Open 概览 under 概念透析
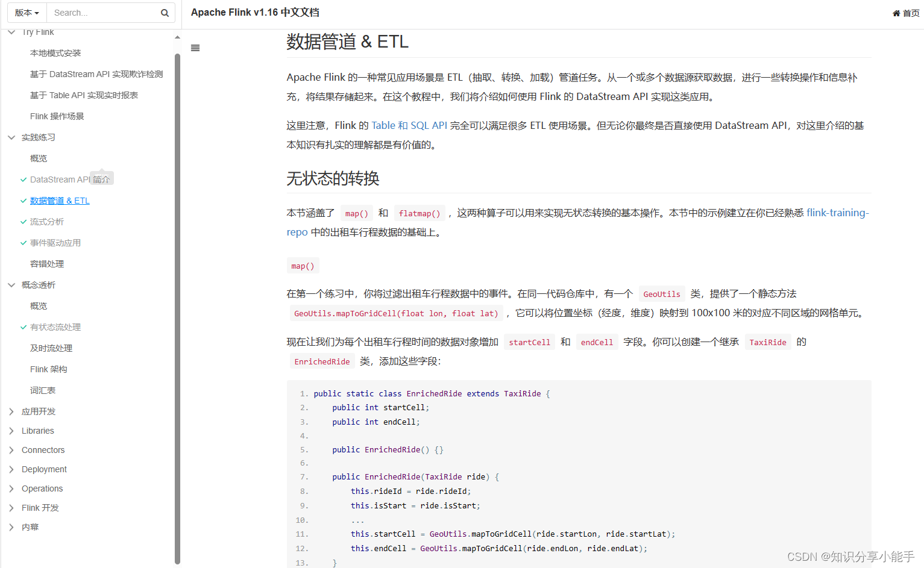Screen dimensions: 924x568 click(39, 306)
